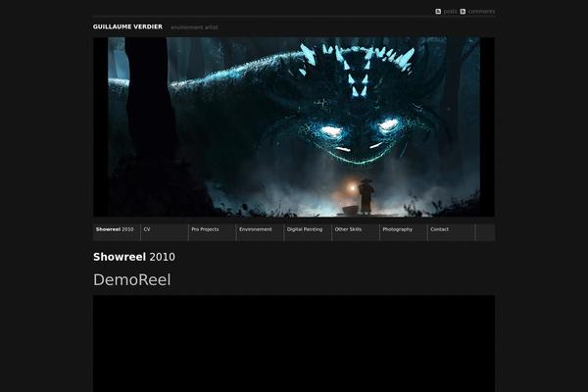
Task: Open the Digital Painting menu item
Action: [308, 232]
